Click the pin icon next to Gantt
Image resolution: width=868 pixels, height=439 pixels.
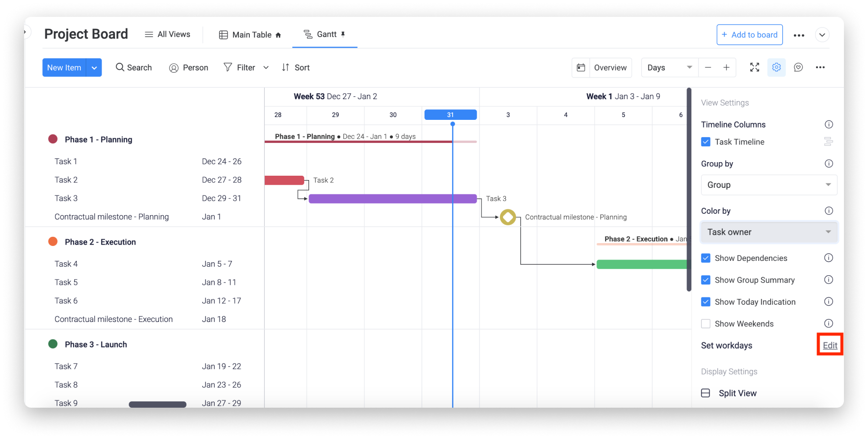(x=343, y=34)
